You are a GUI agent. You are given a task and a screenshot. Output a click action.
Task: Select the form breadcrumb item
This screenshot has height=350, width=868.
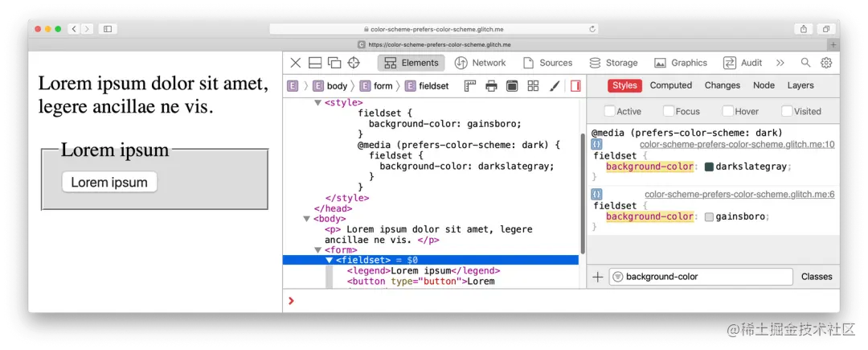[376, 86]
